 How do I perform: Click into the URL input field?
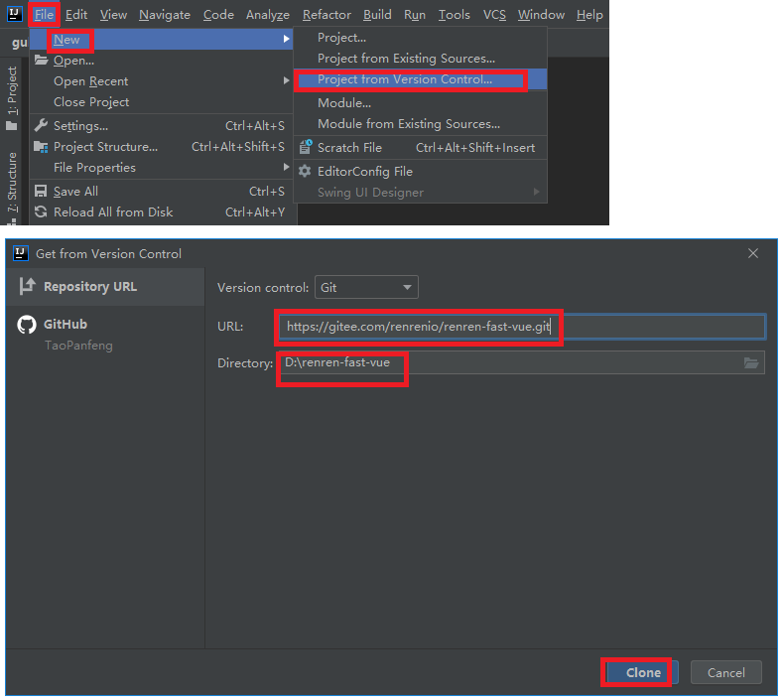tap(522, 327)
